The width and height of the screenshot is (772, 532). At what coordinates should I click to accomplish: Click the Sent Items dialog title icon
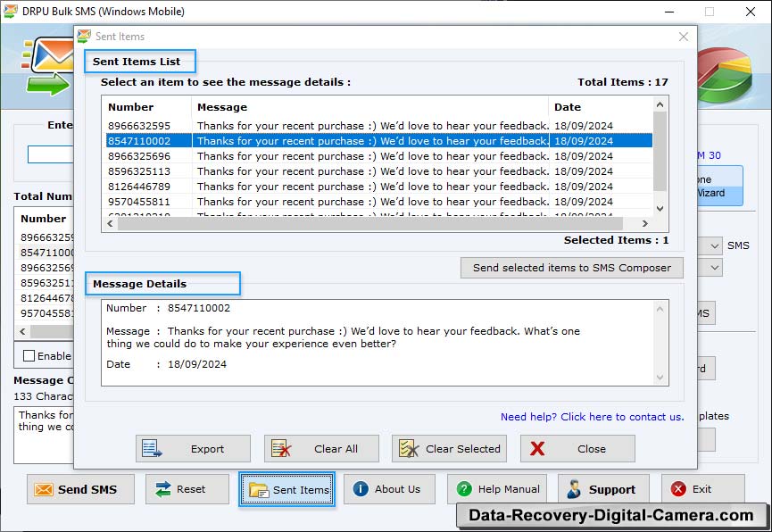click(84, 36)
